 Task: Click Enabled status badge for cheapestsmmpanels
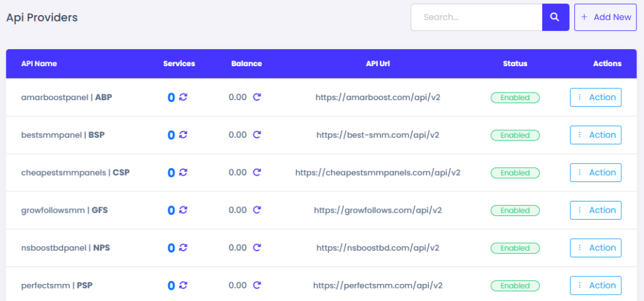click(x=514, y=173)
